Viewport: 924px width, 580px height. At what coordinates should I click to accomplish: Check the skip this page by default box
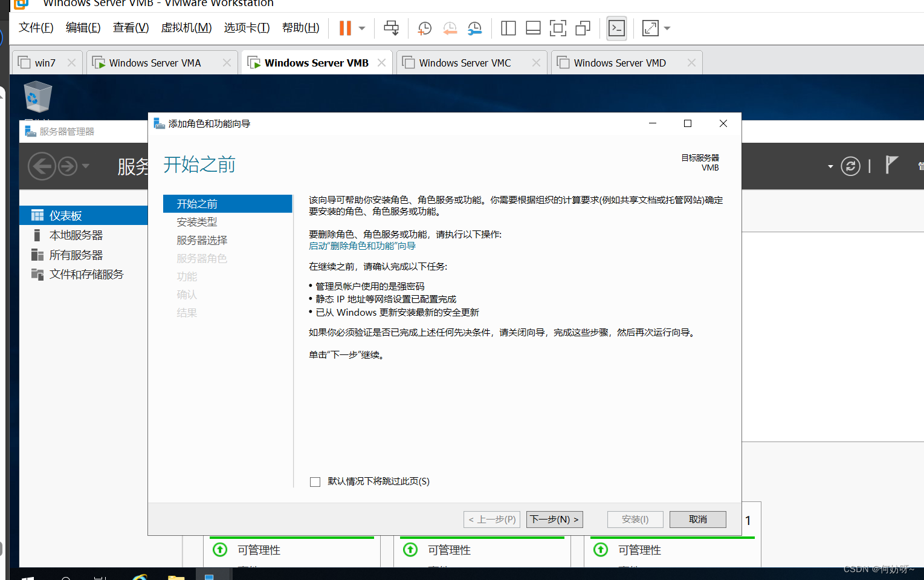315,482
